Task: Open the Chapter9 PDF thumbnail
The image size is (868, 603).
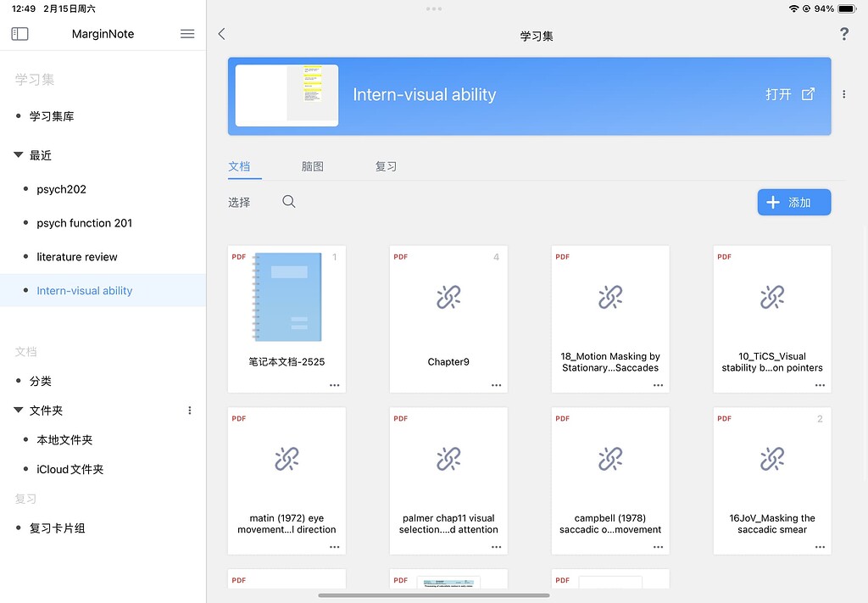Action: [448, 297]
